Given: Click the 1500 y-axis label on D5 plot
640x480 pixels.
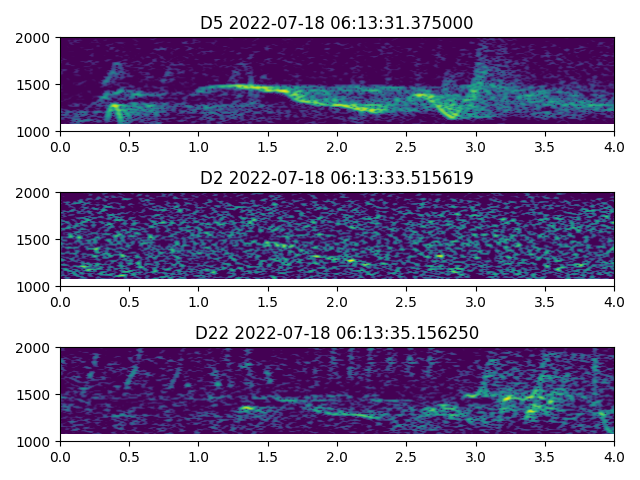Looking at the screenshot, I should [x=36, y=85].
